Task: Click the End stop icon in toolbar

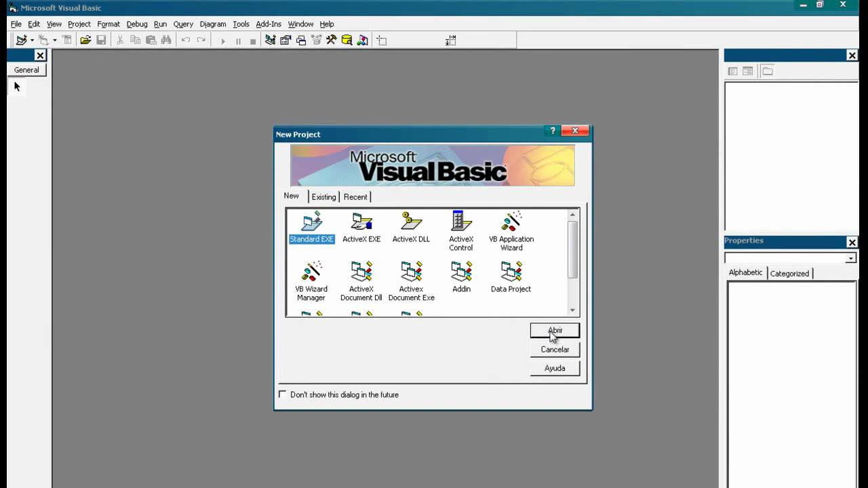Action: tap(253, 41)
